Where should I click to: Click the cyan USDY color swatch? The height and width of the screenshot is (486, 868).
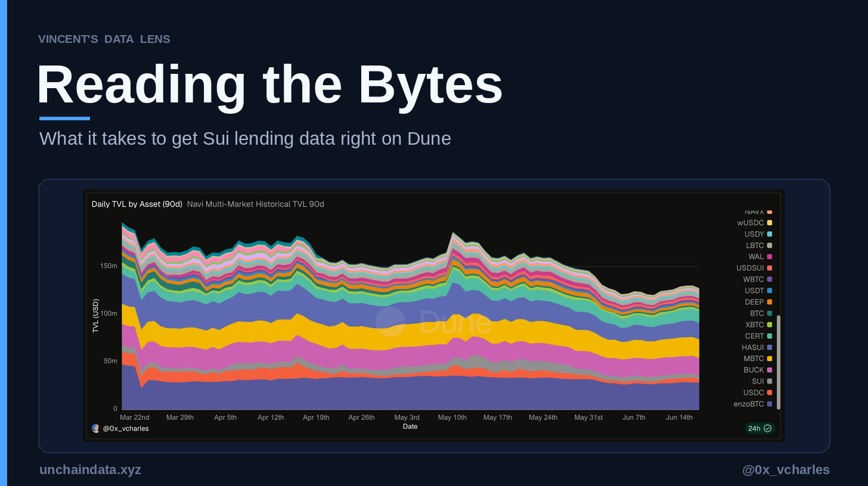[x=770, y=234]
